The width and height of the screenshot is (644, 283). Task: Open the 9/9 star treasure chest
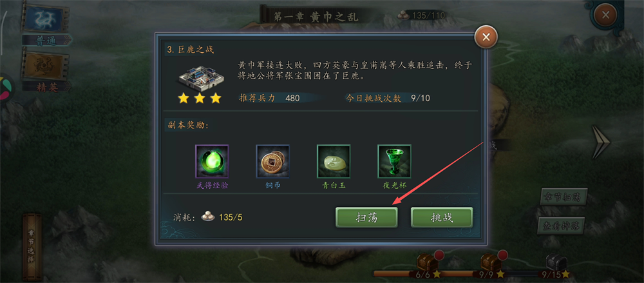(x=490, y=262)
